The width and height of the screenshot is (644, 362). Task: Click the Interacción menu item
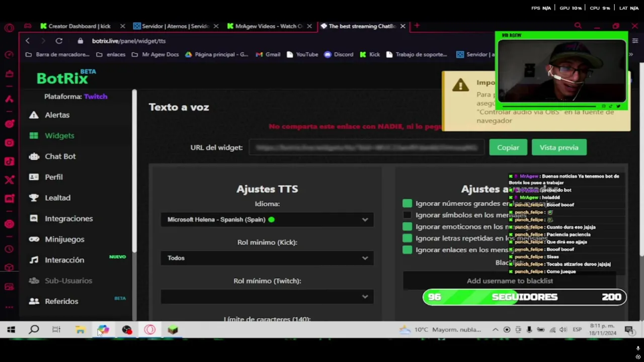tap(64, 260)
